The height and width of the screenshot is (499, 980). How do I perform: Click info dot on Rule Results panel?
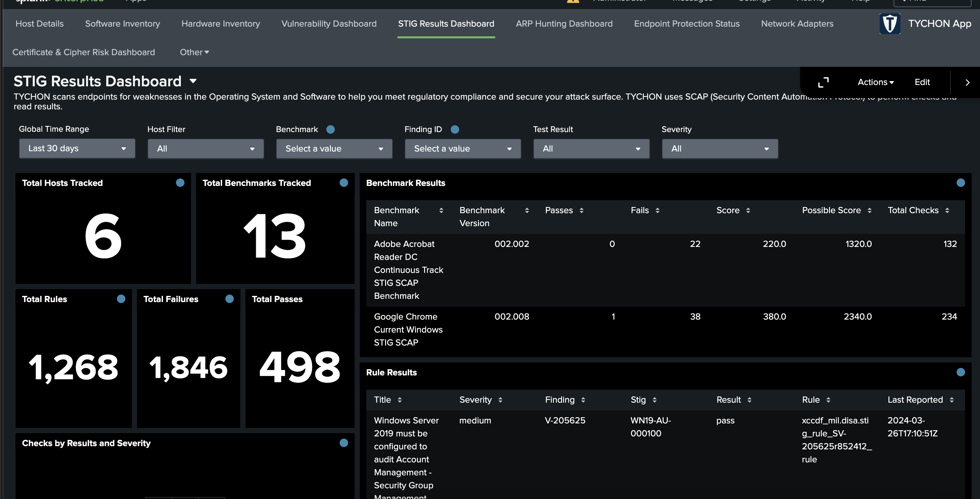(961, 372)
